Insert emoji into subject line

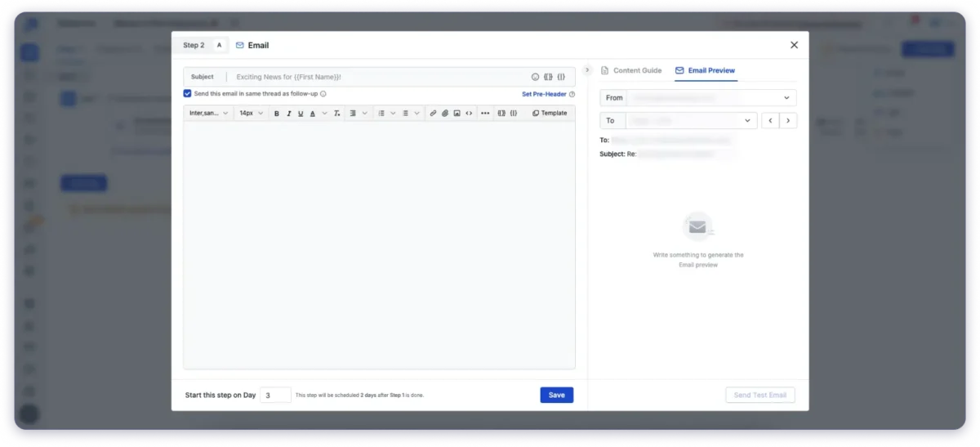536,77
